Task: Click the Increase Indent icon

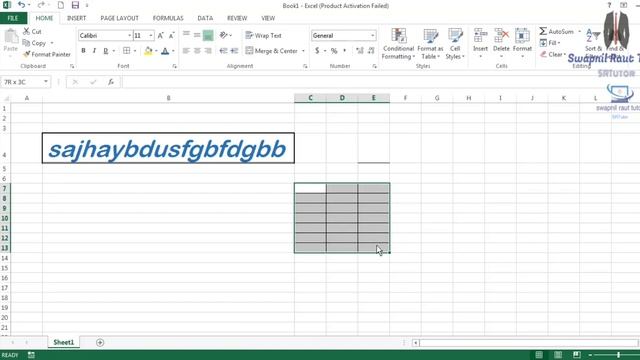Action: click(x=234, y=51)
